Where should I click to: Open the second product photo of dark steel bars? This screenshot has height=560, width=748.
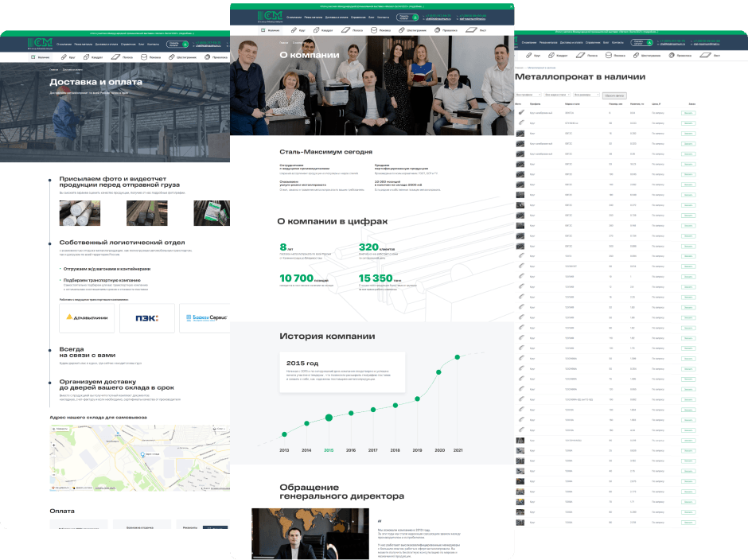[x=147, y=212]
